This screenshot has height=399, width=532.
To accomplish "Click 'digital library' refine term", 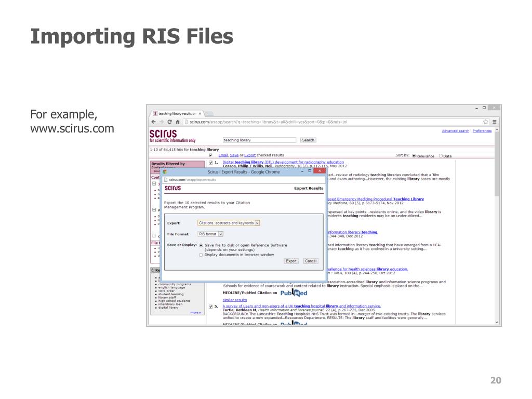I will click(x=168, y=308).
